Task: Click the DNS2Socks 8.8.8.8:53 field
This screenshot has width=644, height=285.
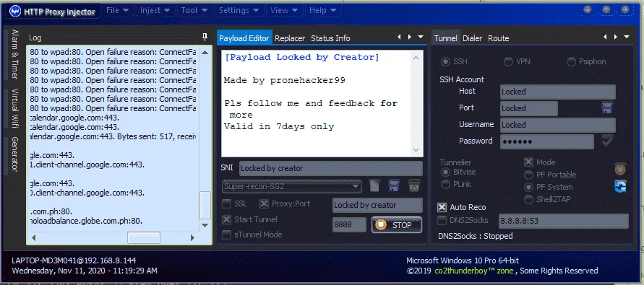Action: 564,221
